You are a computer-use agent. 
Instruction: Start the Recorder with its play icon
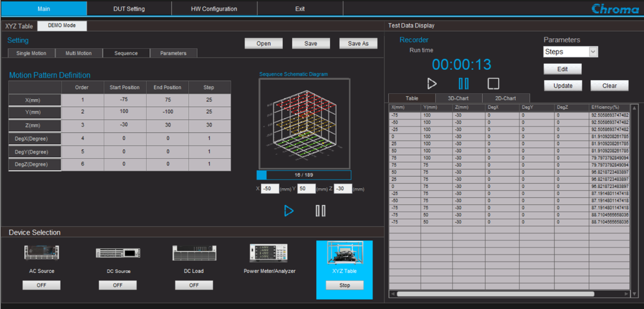coord(431,83)
